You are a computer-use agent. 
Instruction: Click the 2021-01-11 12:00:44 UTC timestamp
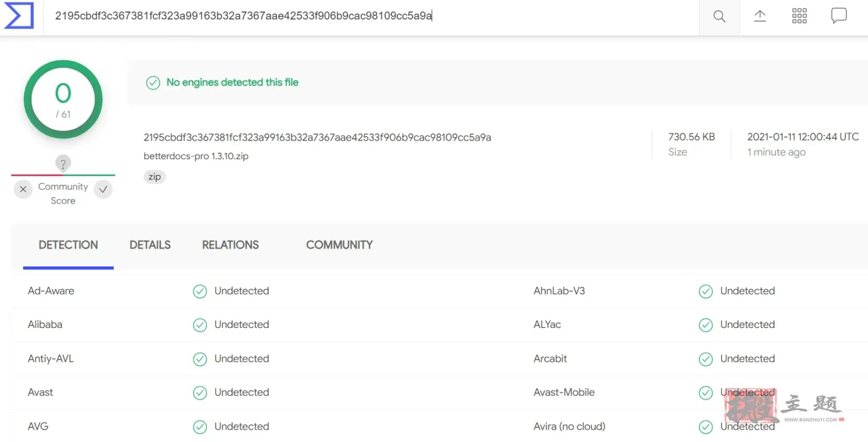[803, 137]
